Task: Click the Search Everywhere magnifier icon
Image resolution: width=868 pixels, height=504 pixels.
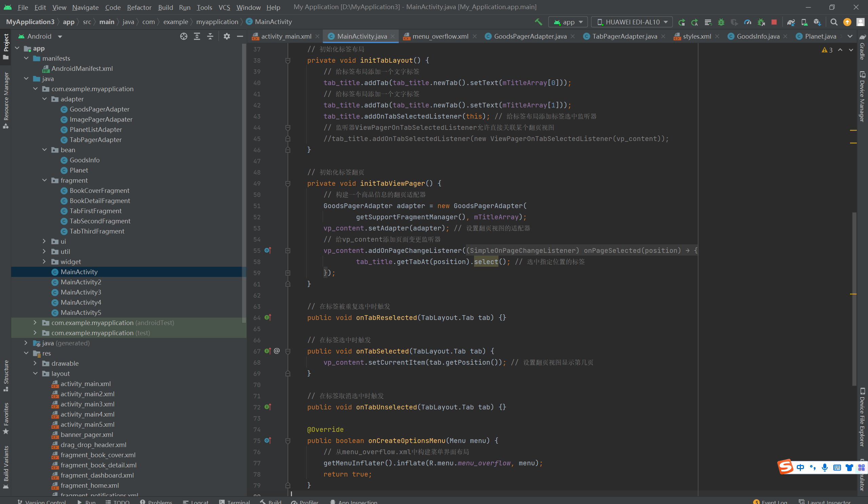Action: tap(833, 22)
